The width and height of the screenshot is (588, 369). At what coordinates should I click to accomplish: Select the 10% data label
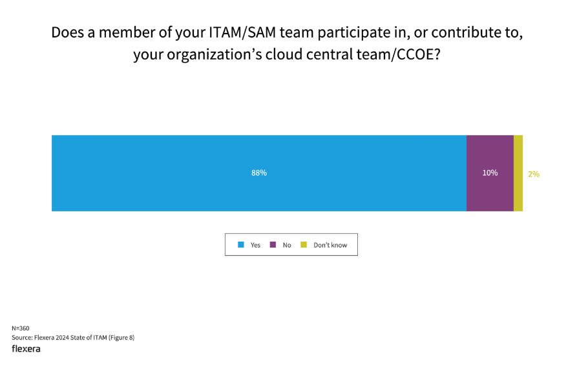click(x=490, y=173)
